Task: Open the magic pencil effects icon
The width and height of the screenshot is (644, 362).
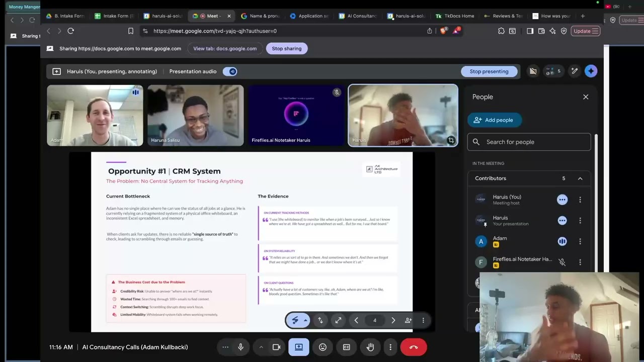Action: (x=574, y=71)
